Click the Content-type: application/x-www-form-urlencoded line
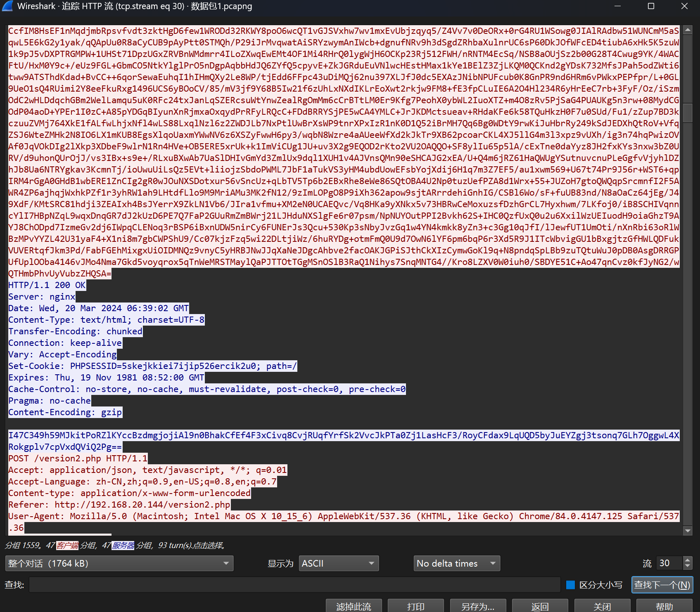Screen dimensions: 700x612 coord(130,493)
